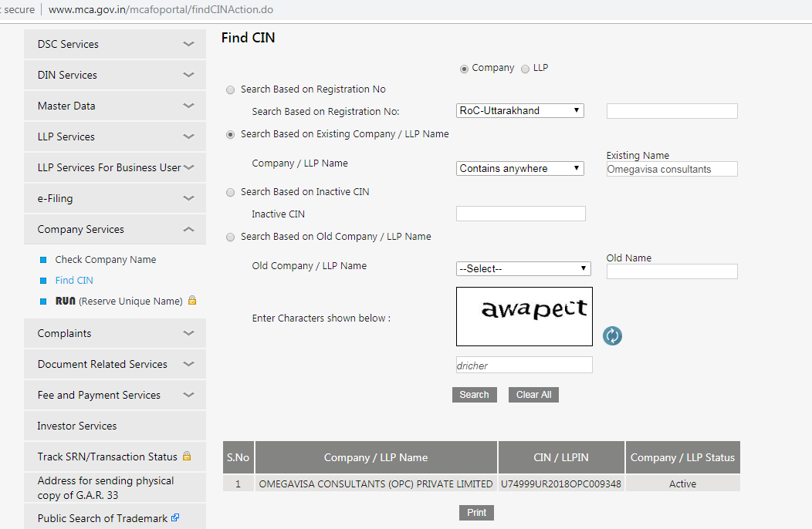Click the Search button
Image resolution: width=812 pixels, height=529 pixels.
tap(474, 395)
